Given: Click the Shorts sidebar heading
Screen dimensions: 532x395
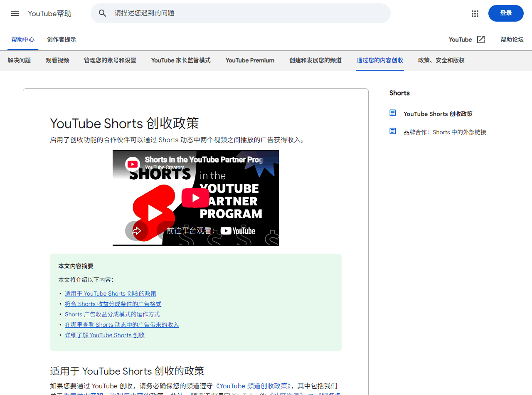Looking at the screenshot, I should tap(399, 93).
